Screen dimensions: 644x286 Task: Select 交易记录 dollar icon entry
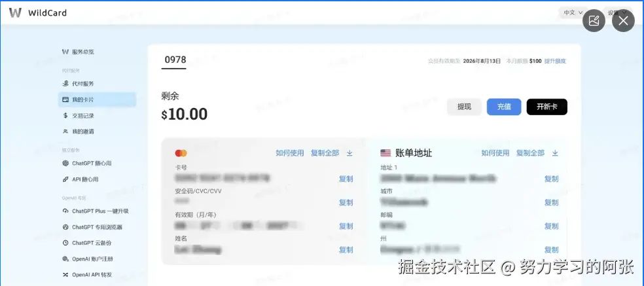coord(78,116)
